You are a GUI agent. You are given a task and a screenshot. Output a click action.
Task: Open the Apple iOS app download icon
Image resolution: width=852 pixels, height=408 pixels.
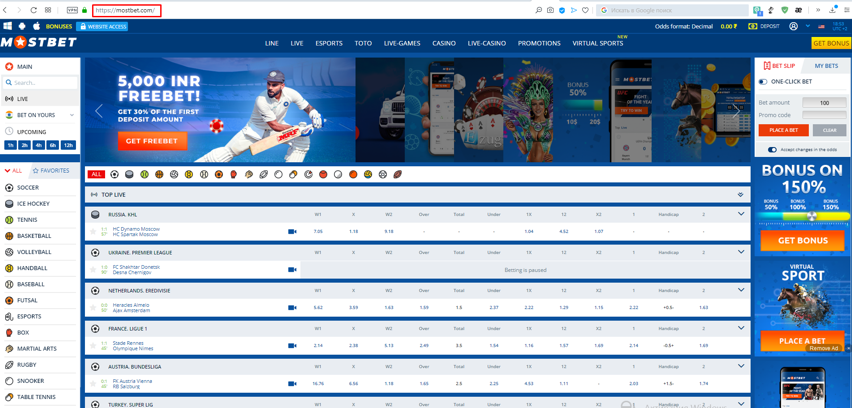36,26
